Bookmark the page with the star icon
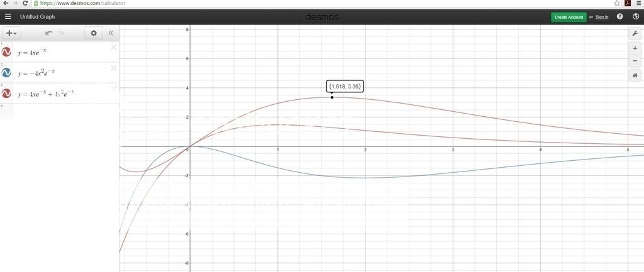 click(618, 3)
